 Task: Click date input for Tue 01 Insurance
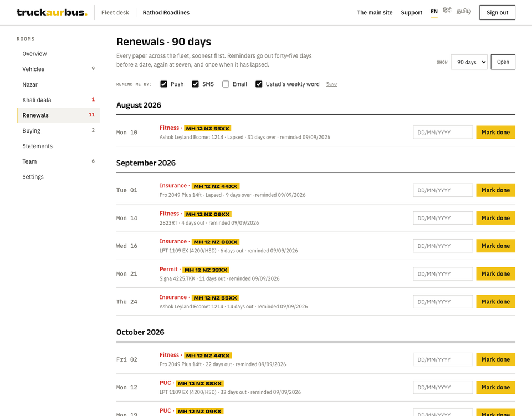[x=443, y=190]
